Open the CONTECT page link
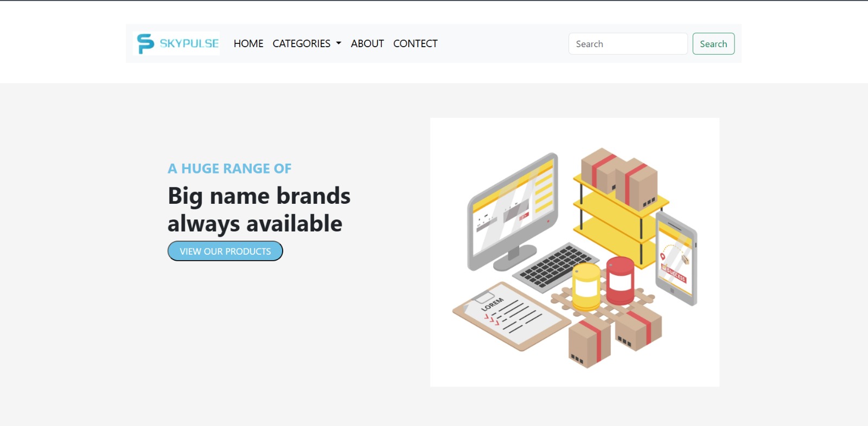 (x=416, y=43)
